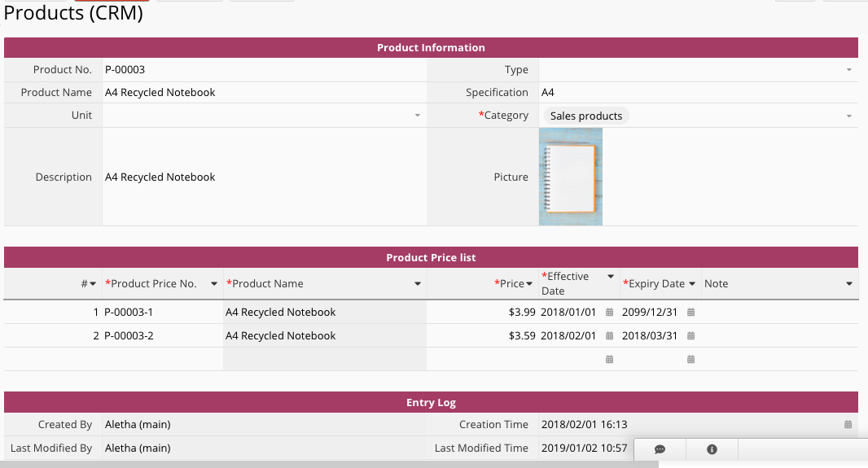Screen dimensions: 868x468
Task: Select the $3.59 price cell
Action: click(482, 336)
